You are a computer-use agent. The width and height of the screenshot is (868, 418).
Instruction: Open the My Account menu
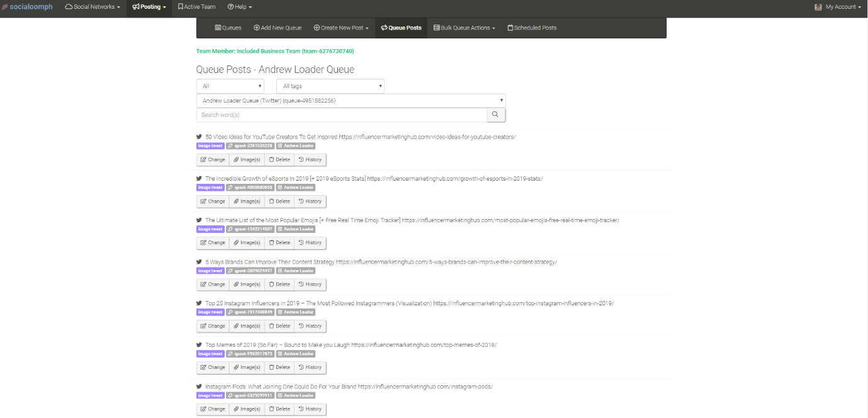click(838, 7)
